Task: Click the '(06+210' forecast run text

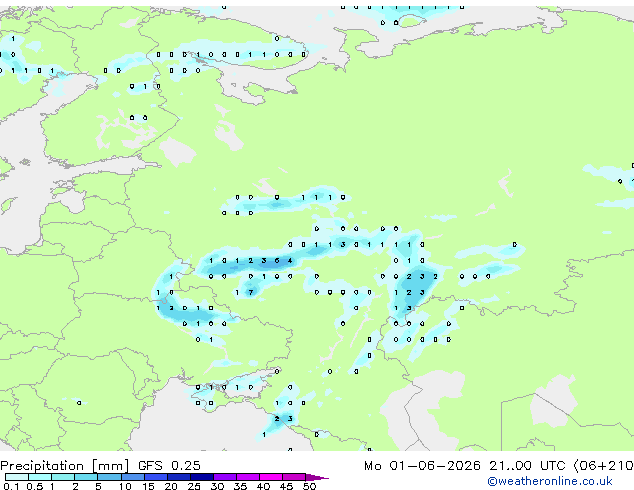Action: (603, 466)
